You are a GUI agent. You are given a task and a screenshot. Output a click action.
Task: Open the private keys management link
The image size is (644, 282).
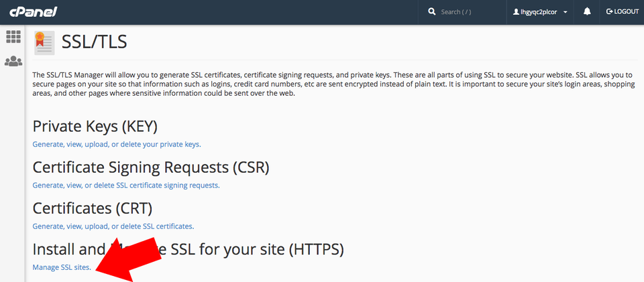click(117, 144)
